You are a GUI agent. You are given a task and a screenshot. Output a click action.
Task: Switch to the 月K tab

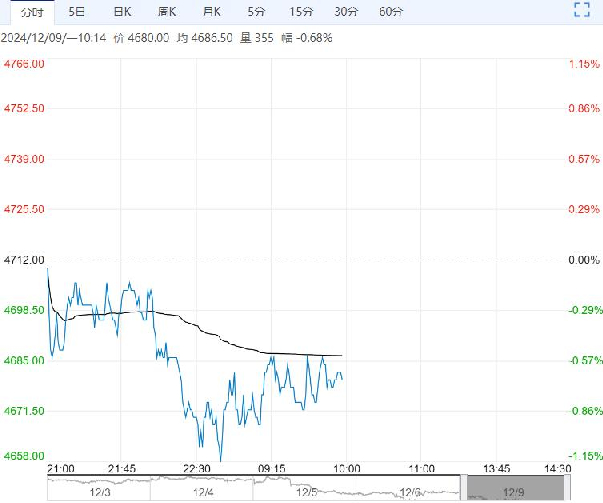tap(212, 12)
